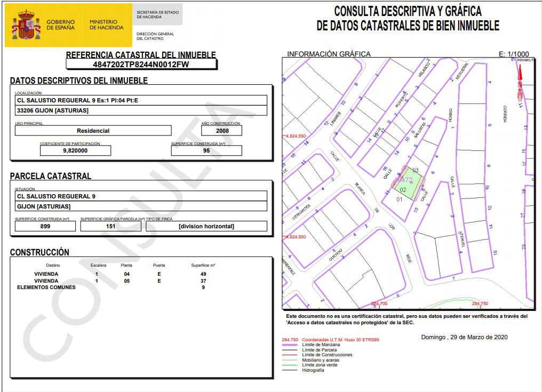Click the CONSTRUCCIÓN heading
Screen dimensions: 542x392
[x=39, y=252]
